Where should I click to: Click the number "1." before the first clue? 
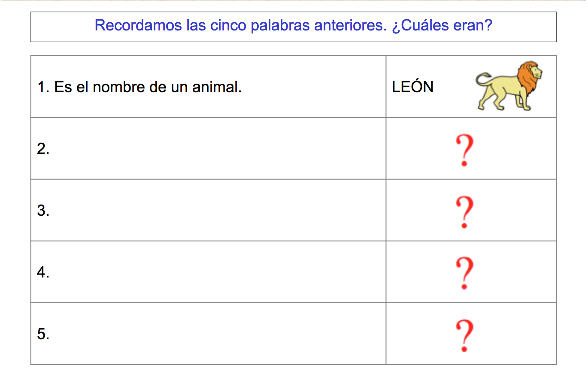click(x=43, y=87)
